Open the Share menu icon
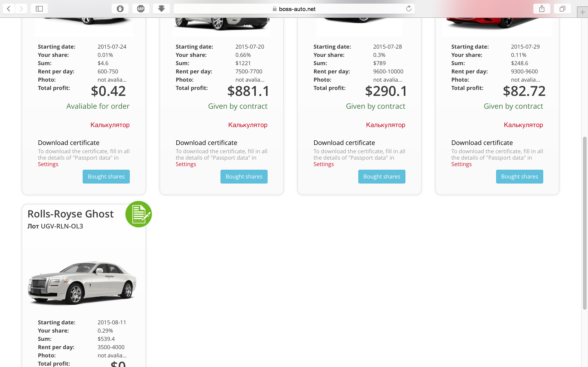This screenshot has height=367, width=588. (542, 9)
